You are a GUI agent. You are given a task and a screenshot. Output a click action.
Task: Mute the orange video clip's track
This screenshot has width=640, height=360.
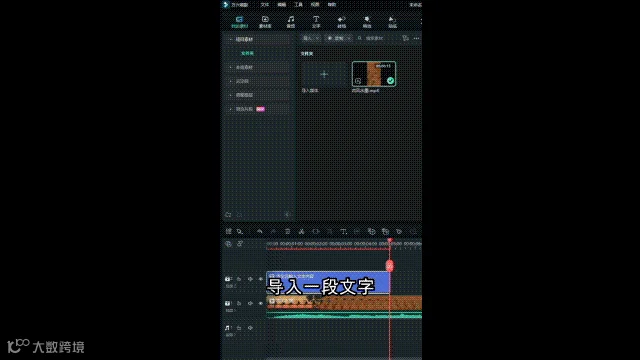(250, 304)
